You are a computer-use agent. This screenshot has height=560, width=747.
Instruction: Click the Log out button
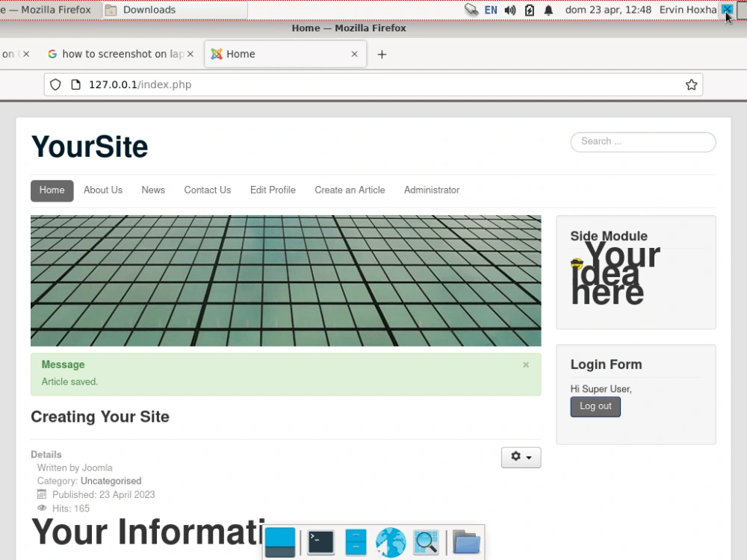595,407
